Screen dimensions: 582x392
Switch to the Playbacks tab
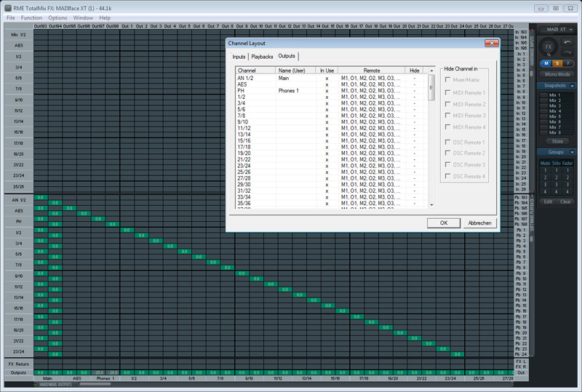pyautogui.click(x=262, y=57)
